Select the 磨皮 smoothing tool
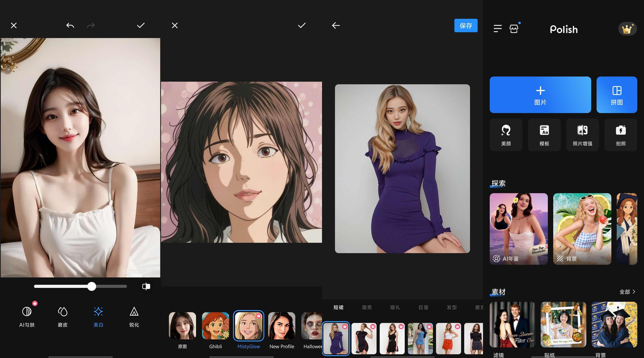This screenshot has width=644, height=358. 63,317
